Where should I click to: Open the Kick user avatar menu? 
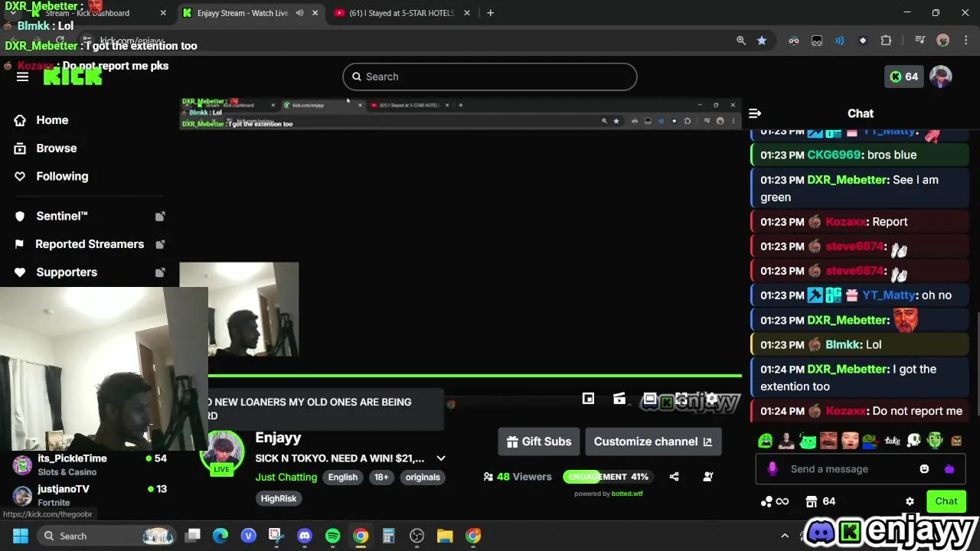tap(940, 77)
